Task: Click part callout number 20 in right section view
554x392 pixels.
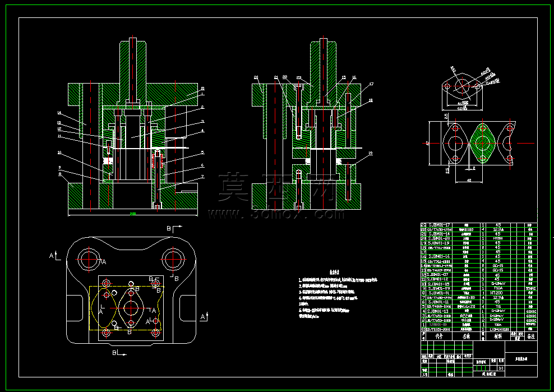Action: tap(256, 77)
